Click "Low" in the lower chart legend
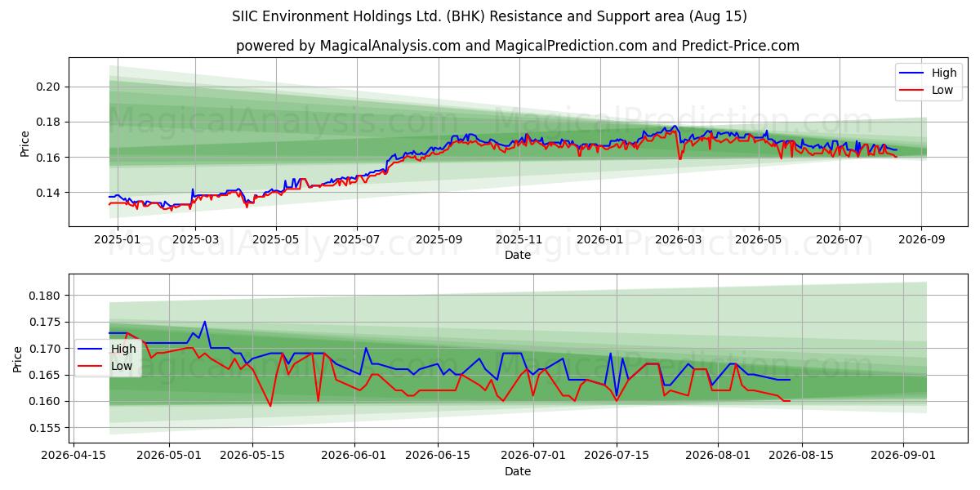980x490 pixels. coord(122,366)
